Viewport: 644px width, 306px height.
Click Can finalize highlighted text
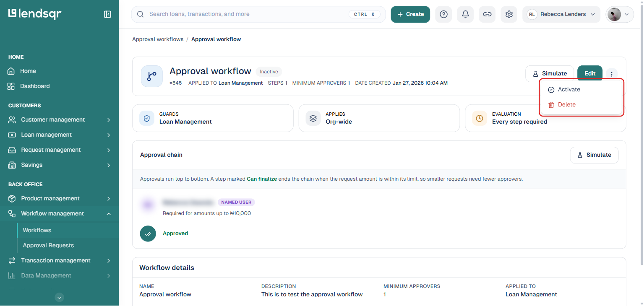(x=262, y=179)
